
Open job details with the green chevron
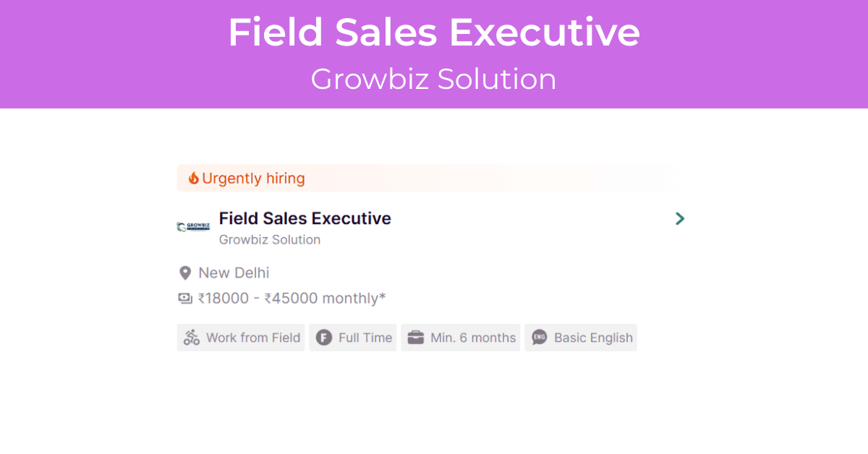click(679, 218)
